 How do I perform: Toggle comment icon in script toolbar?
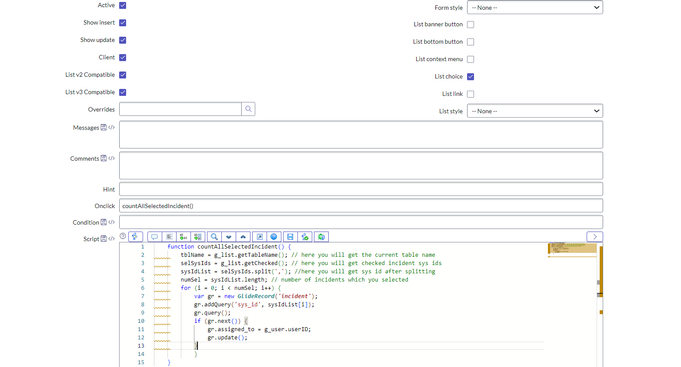(154, 237)
